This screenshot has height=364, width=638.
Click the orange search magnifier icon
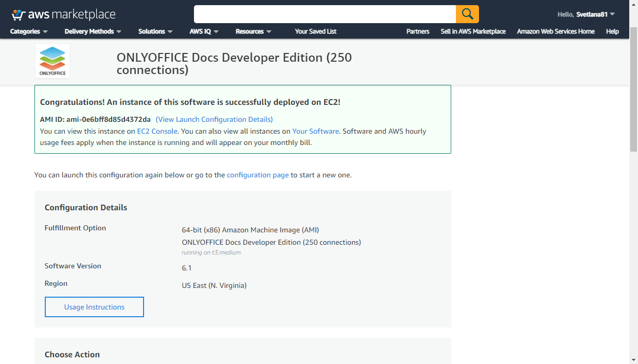467,14
